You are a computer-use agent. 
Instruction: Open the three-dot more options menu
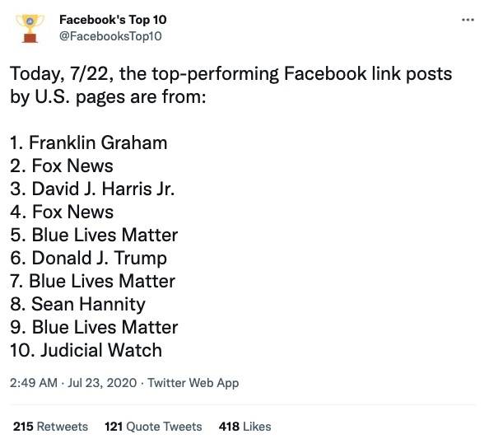468,20
